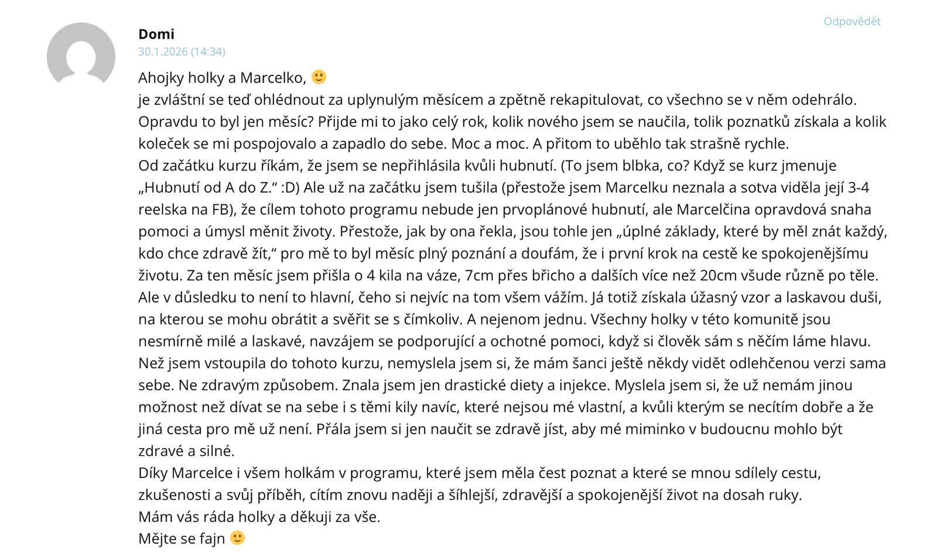Image resolution: width=937 pixels, height=560 pixels.
Task: Click the author name Domi
Action: 156,34
